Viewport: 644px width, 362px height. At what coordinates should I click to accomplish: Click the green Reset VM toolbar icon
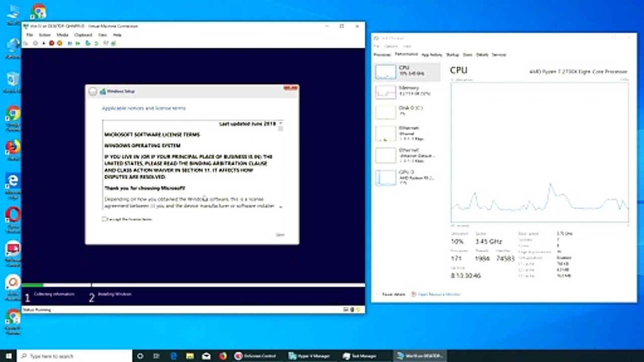pos(77,43)
